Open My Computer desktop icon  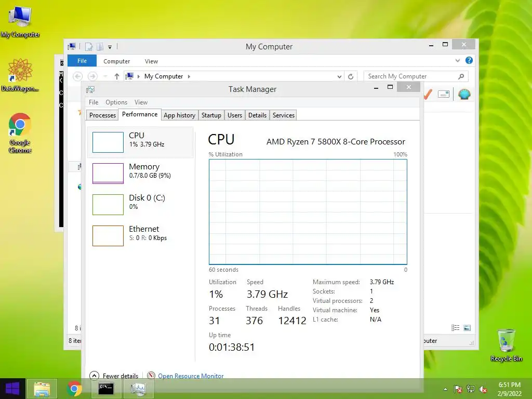pyautogui.click(x=20, y=21)
